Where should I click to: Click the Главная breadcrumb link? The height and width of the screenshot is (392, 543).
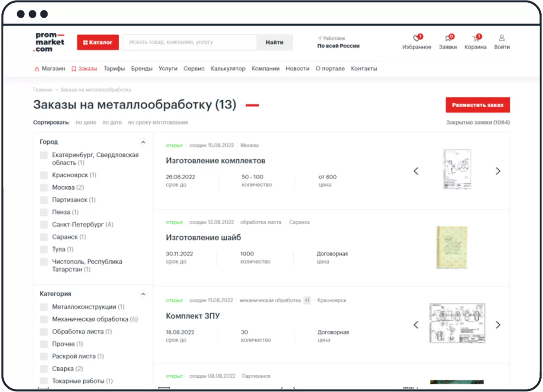tap(43, 90)
